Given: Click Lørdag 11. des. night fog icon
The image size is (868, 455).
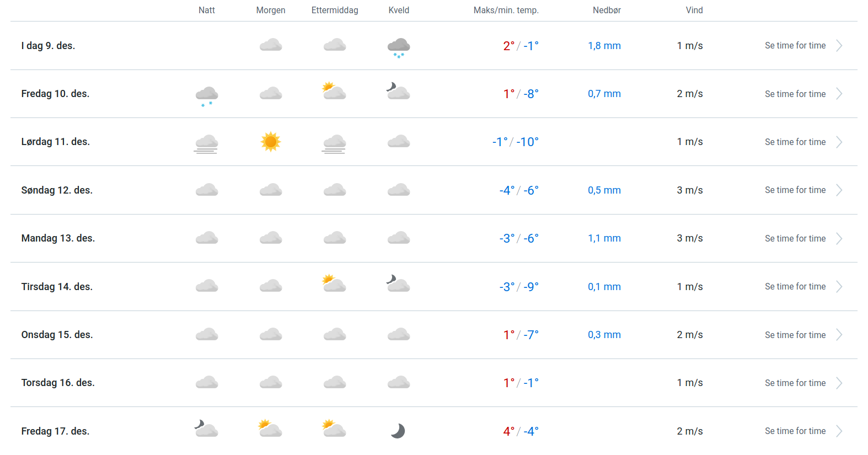Looking at the screenshot, I should [x=206, y=143].
